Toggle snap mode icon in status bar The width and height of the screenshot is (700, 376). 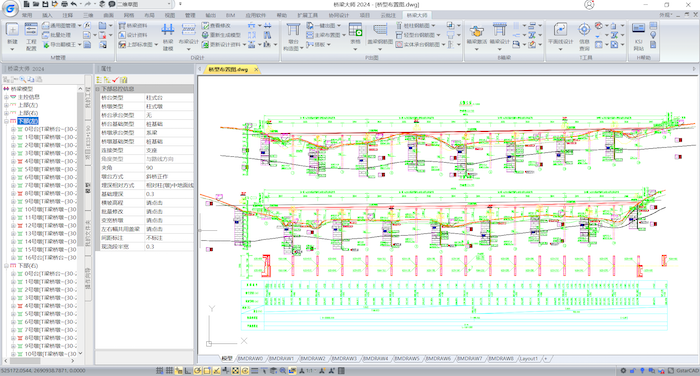[x=159, y=371]
